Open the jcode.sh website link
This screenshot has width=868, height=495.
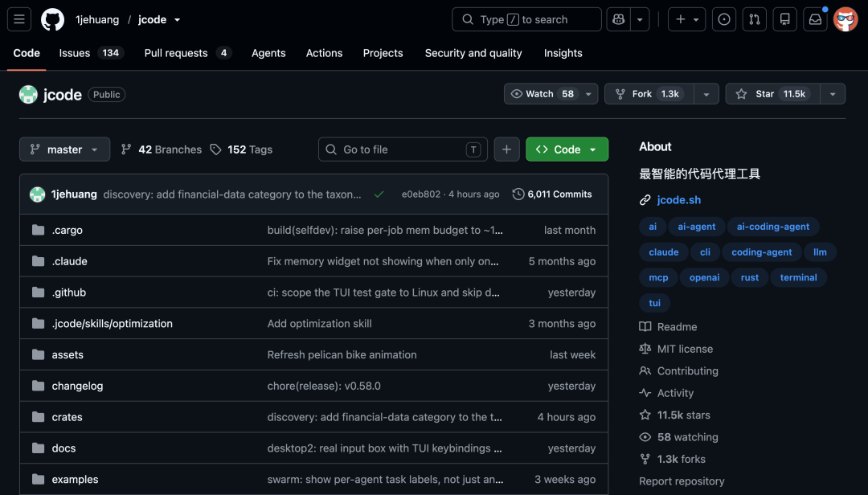coord(678,200)
